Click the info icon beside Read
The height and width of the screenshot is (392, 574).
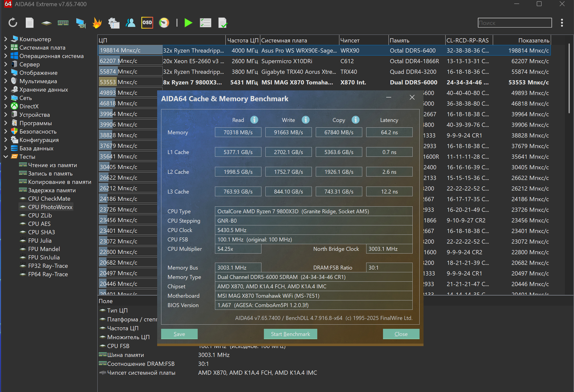(x=254, y=120)
